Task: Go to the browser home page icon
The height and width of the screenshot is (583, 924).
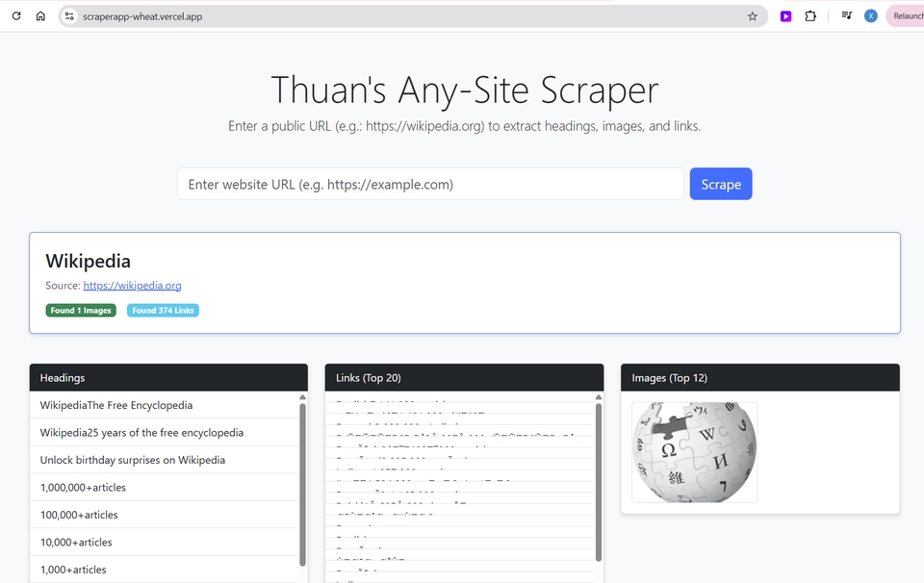Action: pyautogui.click(x=40, y=16)
